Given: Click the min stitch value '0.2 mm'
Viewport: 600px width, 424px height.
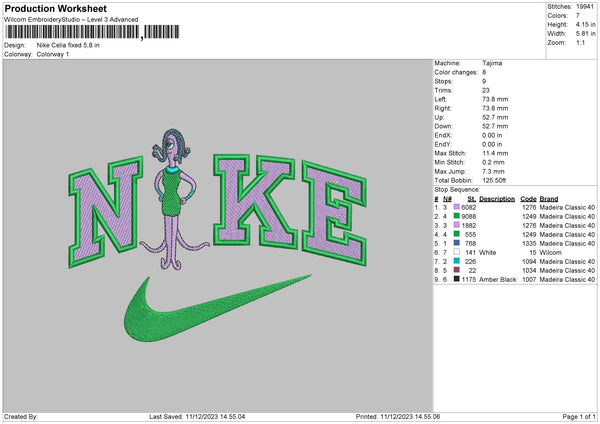Looking at the screenshot, I should (x=493, y=162).
